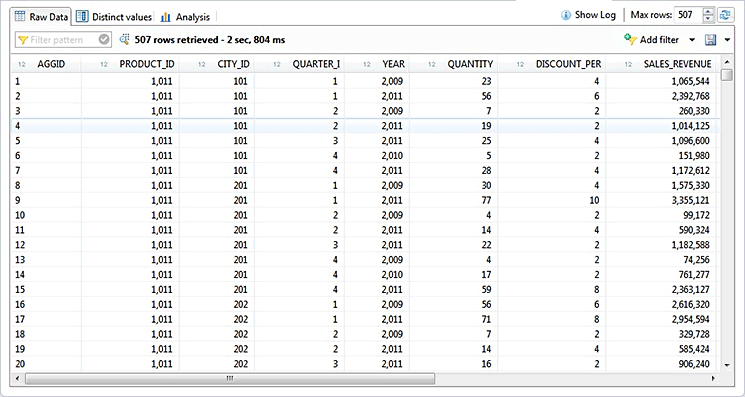
Task: Click the QUANTITY column header
Action: (455, 64)
